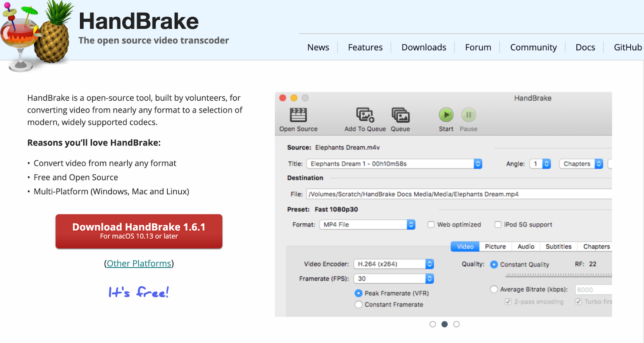Switch to the Picture tab

pyautogui.click(x=495, y=247)
